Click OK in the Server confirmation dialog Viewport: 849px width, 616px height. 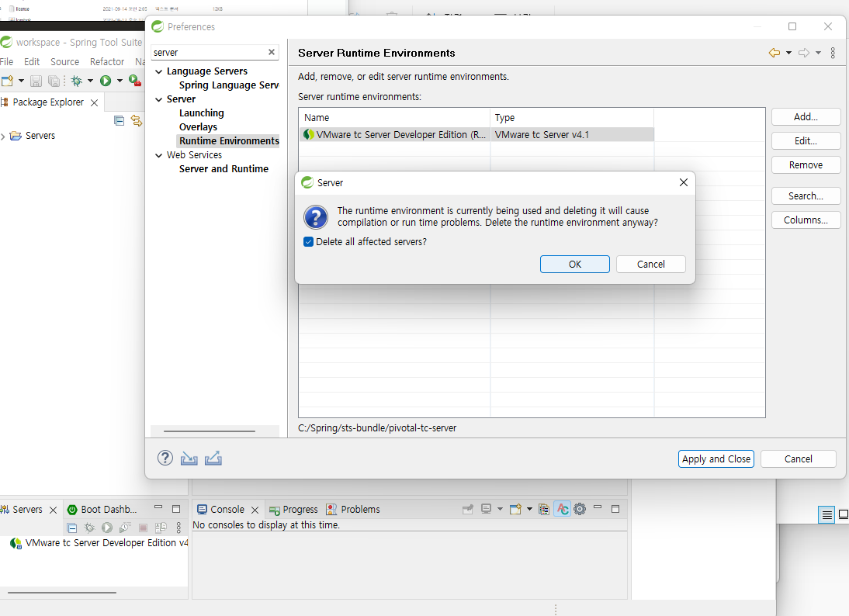tap(574, 264)
